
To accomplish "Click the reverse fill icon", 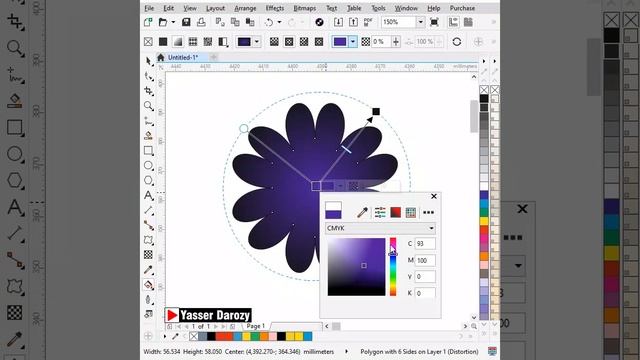I will coord(457,42).
